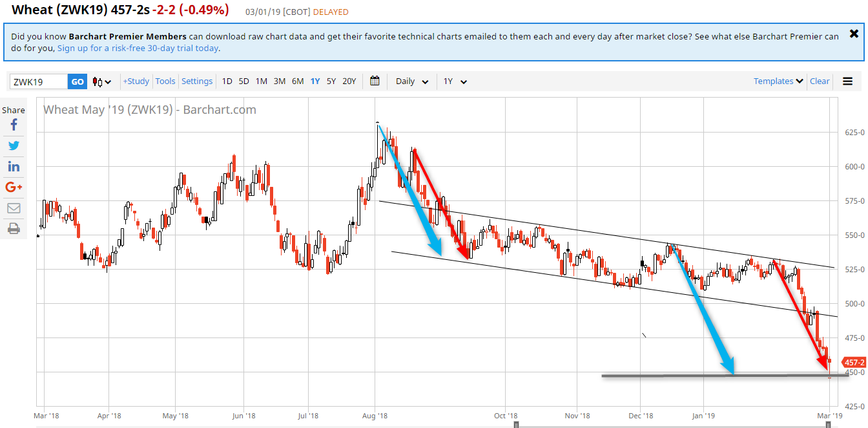Close the Barchart Premier banner
This screenshot has height=428, width=868.
click(854, 34)
